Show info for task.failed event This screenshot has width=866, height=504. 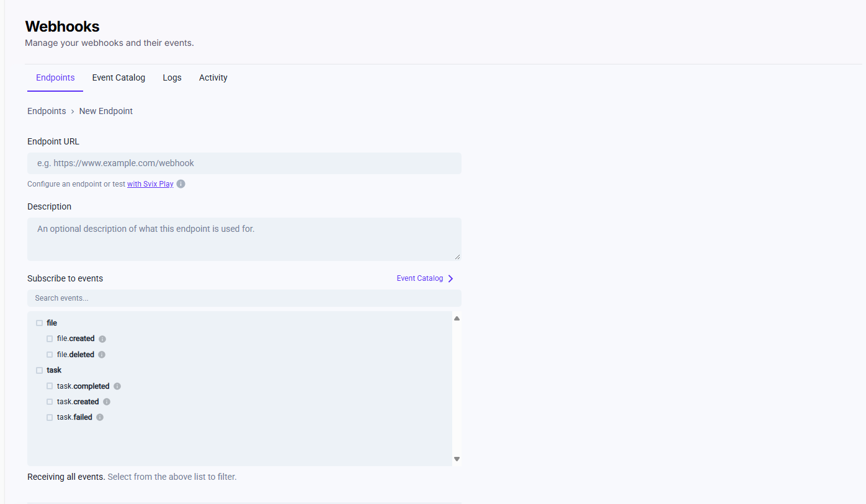(x=100, y=417)
